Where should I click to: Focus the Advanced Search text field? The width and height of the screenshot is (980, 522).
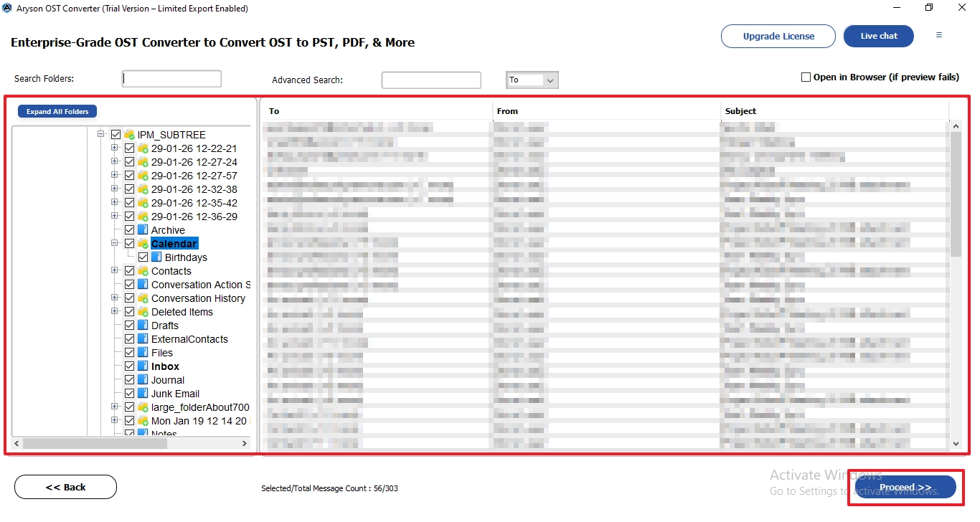(431, 80)
